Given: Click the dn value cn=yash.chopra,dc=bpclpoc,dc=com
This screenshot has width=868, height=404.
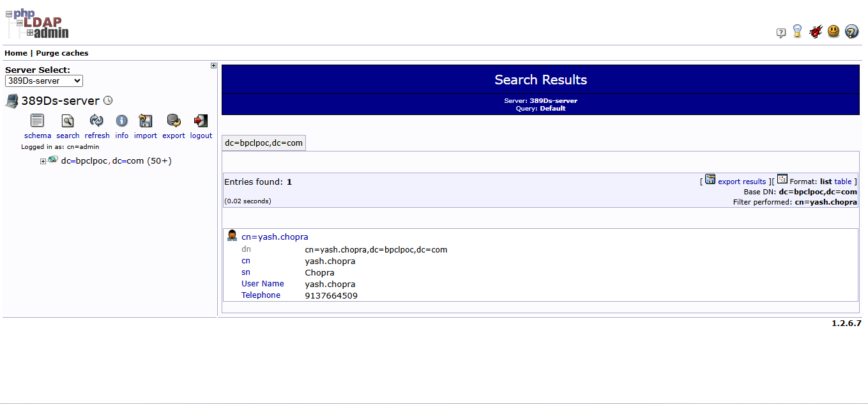Looking at the screenshot, I should click(x=376, y=250).
